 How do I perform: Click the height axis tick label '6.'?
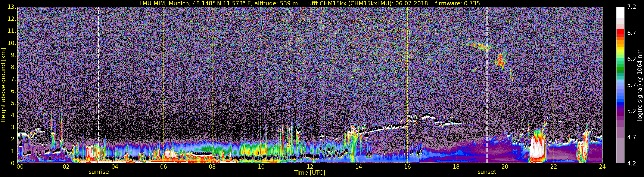(x=13, y=91)
